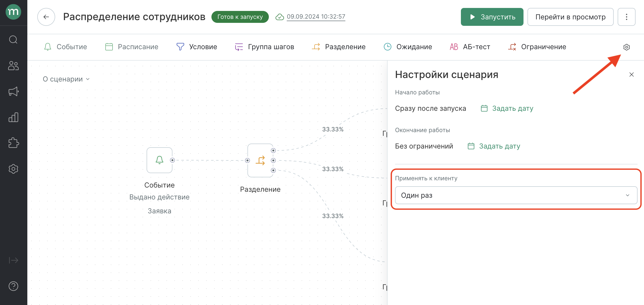Screen dimensions: 644x305
Task: Open the help question mark icon
Action: pyautogui.click(x=13, y=286)
